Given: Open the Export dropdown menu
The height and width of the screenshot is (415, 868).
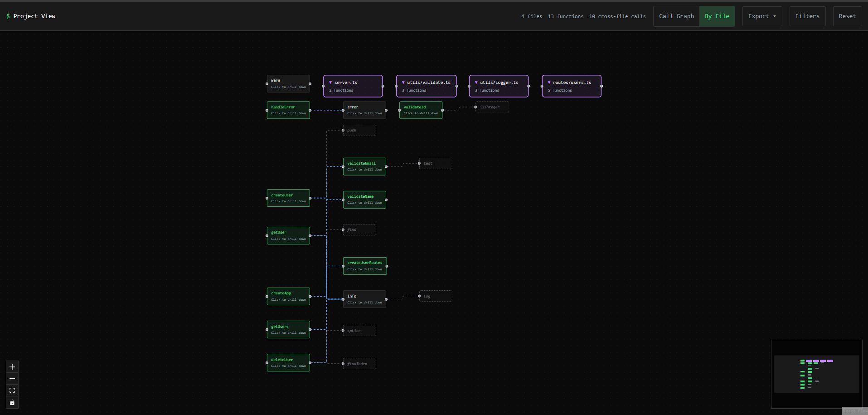Looking at the screenshot, I should [761, 16].
